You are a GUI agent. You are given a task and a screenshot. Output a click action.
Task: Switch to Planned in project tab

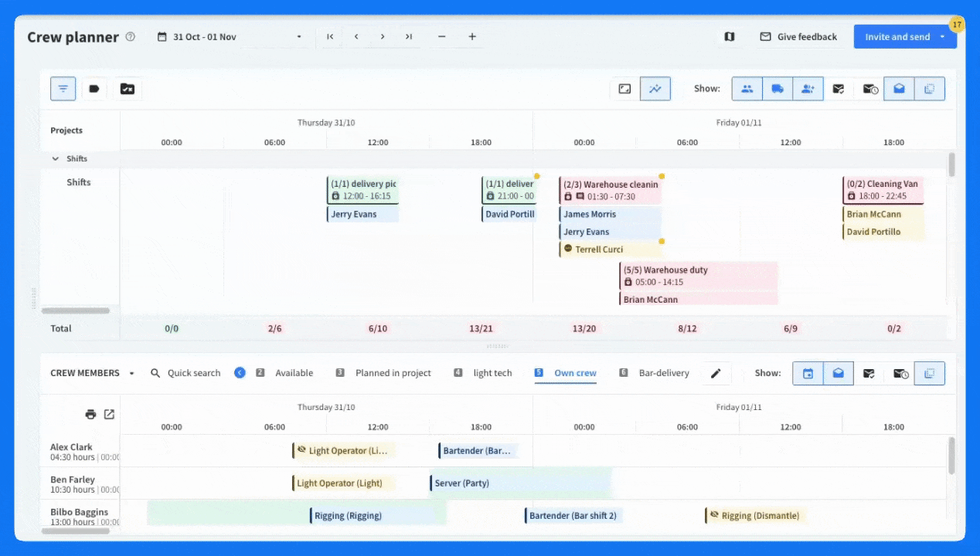[x=383, y=373]
